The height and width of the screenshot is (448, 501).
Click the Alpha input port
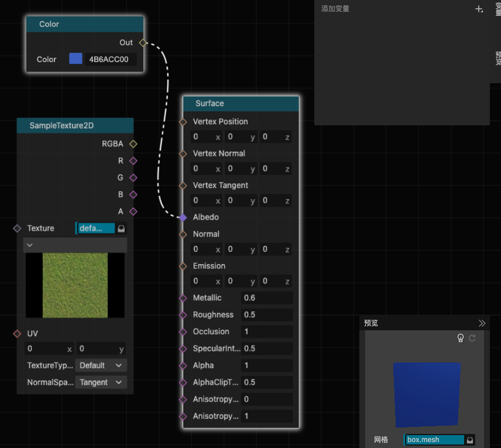(x=183, y=365)
